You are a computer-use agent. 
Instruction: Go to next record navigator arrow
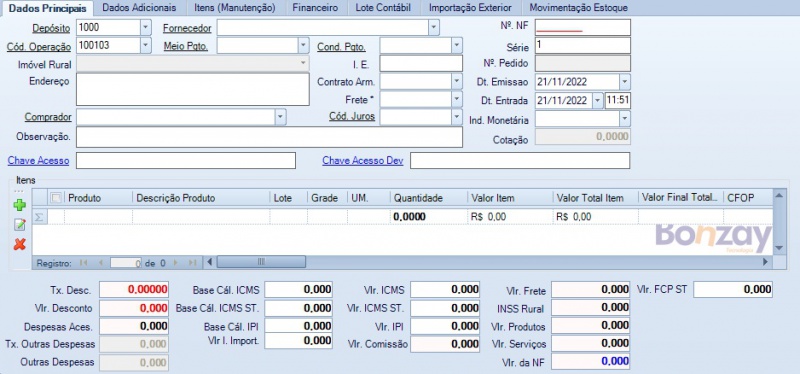tap(176, 263)
